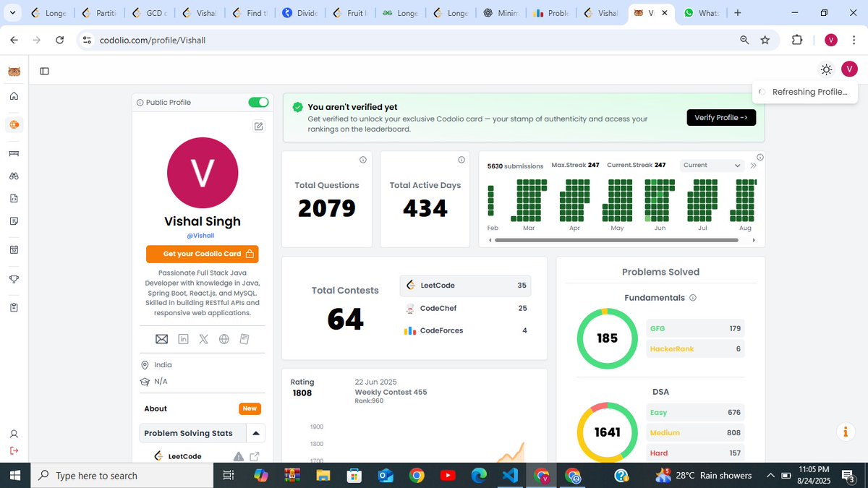The image size is (868, 488).
Task: Collapse the sidebar with the panel icon
Action: 45,71
